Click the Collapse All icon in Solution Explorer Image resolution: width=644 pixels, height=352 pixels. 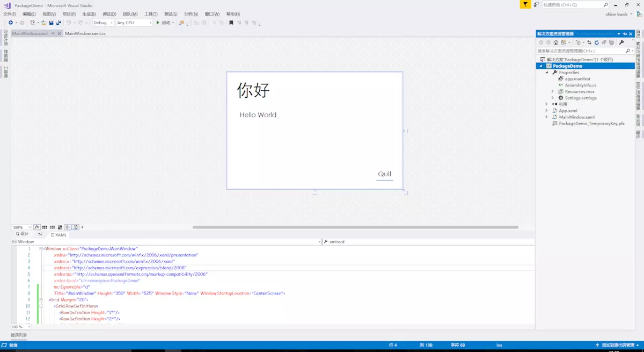[604, 42]
